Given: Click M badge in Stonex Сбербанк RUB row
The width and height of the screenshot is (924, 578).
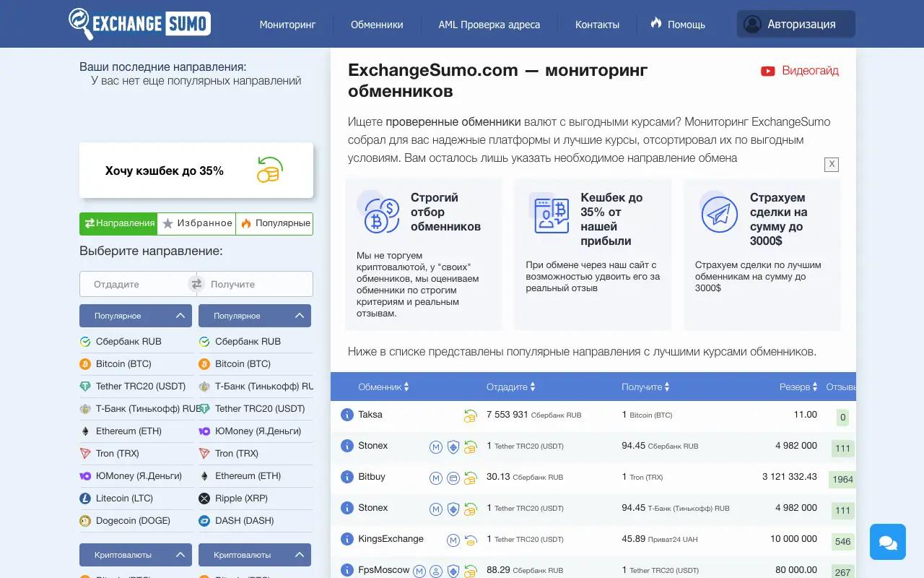Looking at the screenshot, I should click(x=436, y=447).
